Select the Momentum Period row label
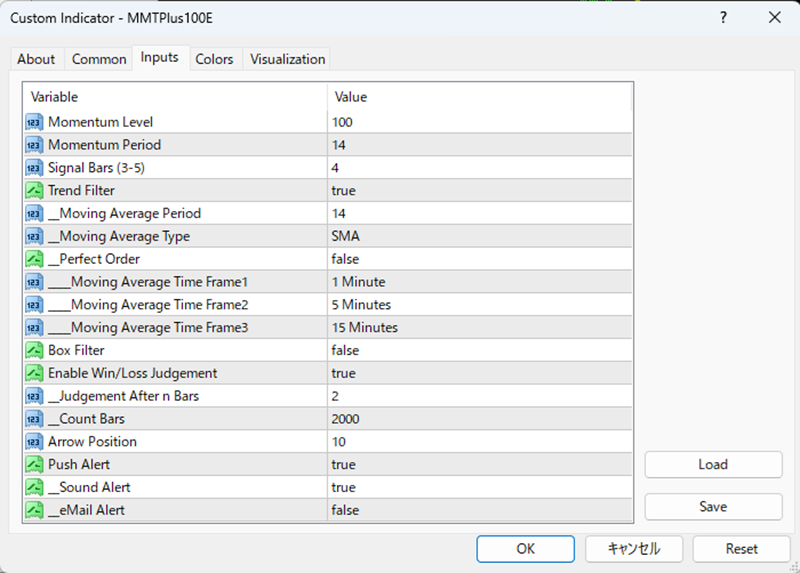Screen dimensions: 800x573 coord(105,145)
